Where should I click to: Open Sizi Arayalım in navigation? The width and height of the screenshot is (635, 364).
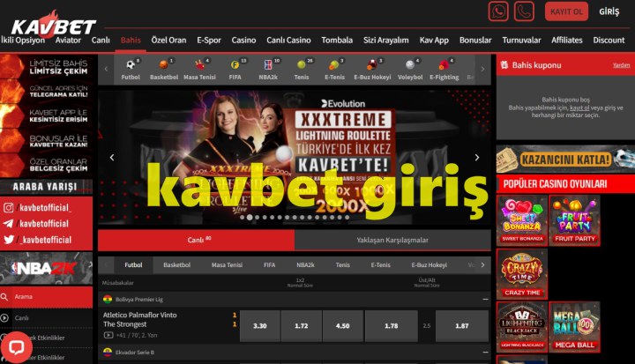coord(386,40)
